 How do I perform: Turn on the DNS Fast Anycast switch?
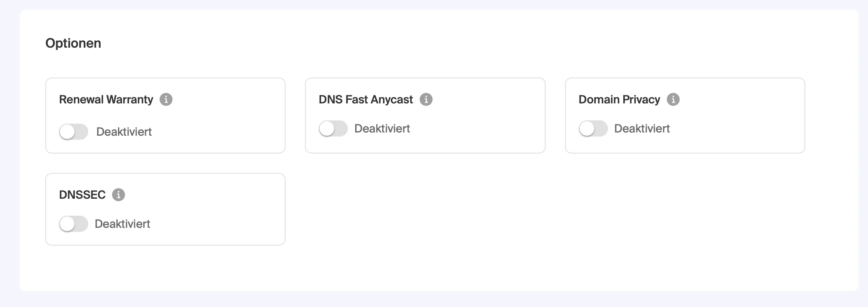pos(333,128)
